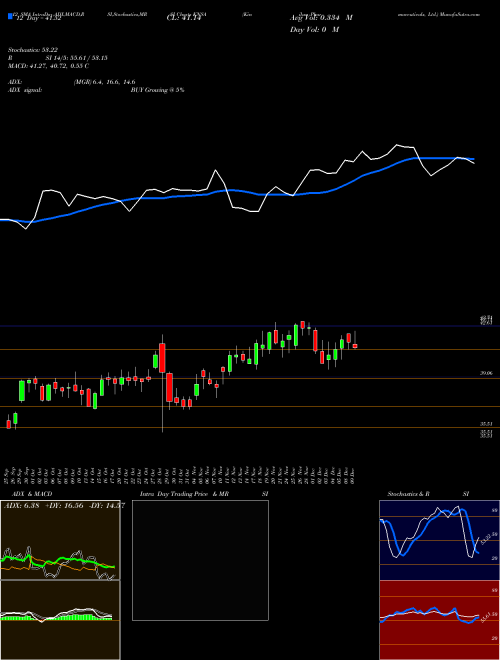Click the 39.06 price axis label
Image resolution: width=500 pixels, height=660 pixels.
pos(487,373)
